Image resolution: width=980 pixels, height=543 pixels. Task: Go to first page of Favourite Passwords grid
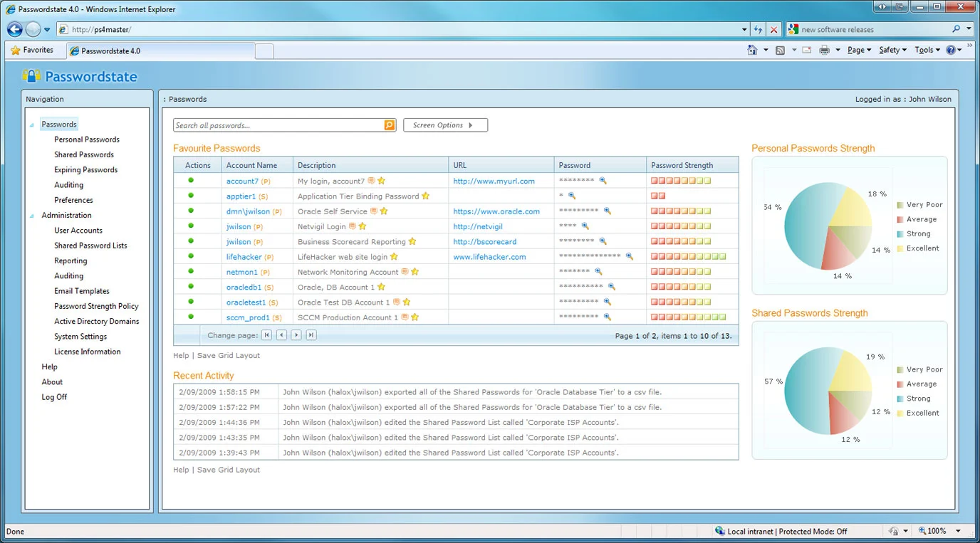pyautogui.click(x=266, y=335)
